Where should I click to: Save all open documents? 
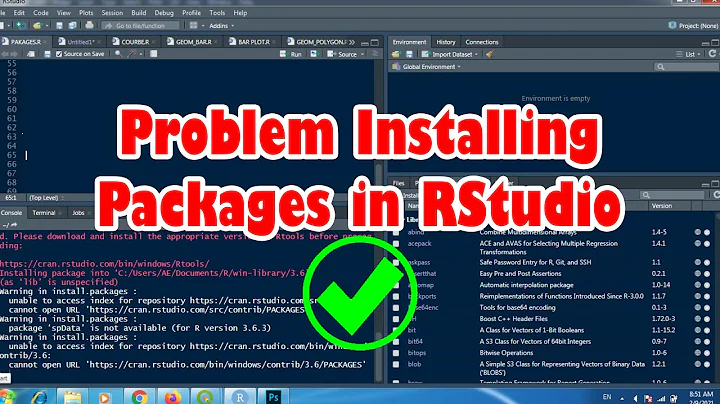[73, 26]
